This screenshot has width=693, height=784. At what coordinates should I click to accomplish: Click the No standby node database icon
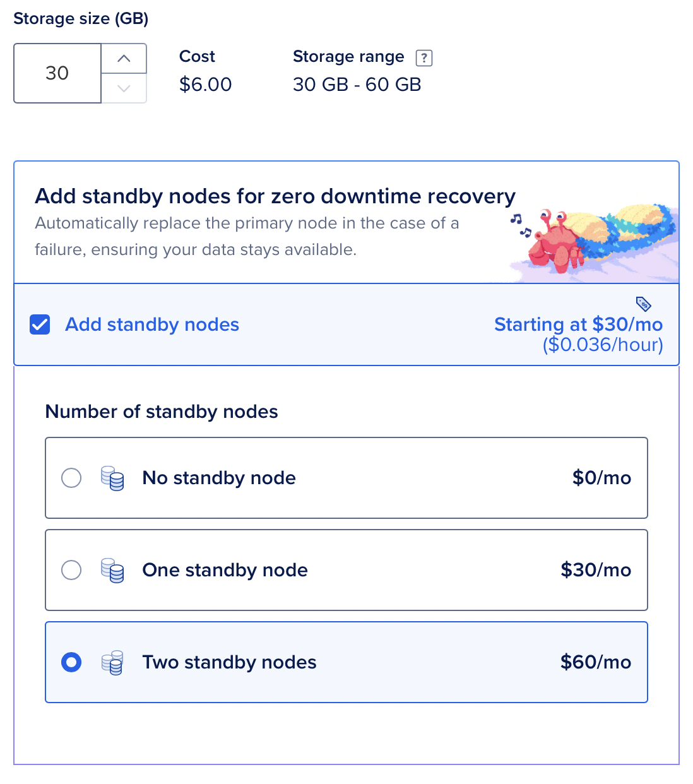[x=112, y=478]
